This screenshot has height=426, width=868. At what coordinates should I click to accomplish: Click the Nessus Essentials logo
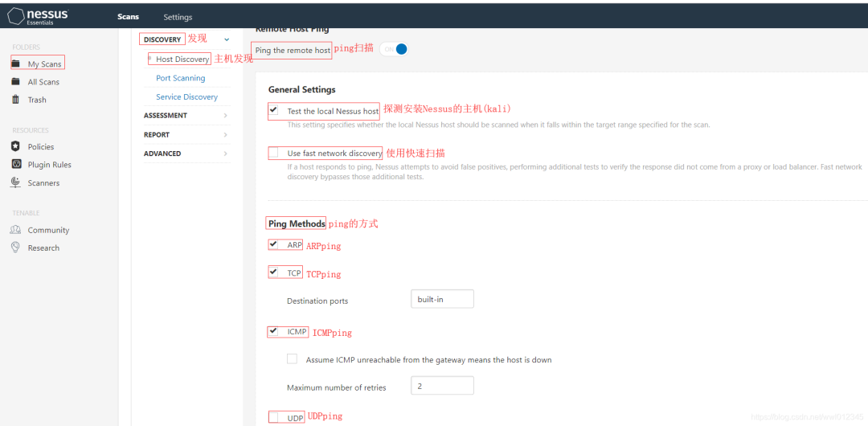[36, 16]
